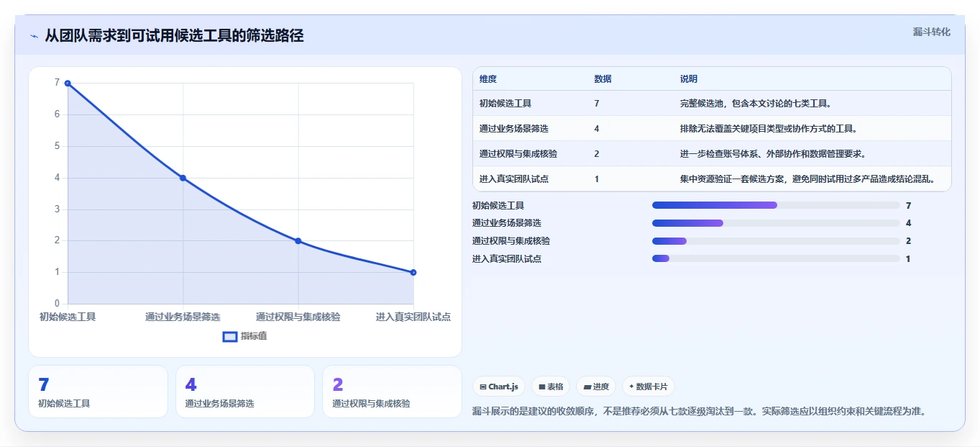This screenshot has height=447, width=980.
Task: Click the lightning icon beside the title
Action: (35, 36)
